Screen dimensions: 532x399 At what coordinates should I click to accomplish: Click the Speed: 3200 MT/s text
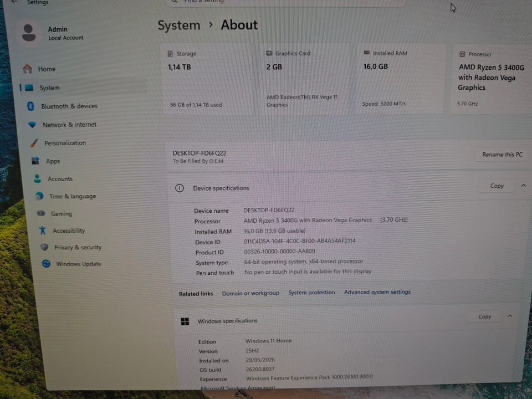[383, 104]
